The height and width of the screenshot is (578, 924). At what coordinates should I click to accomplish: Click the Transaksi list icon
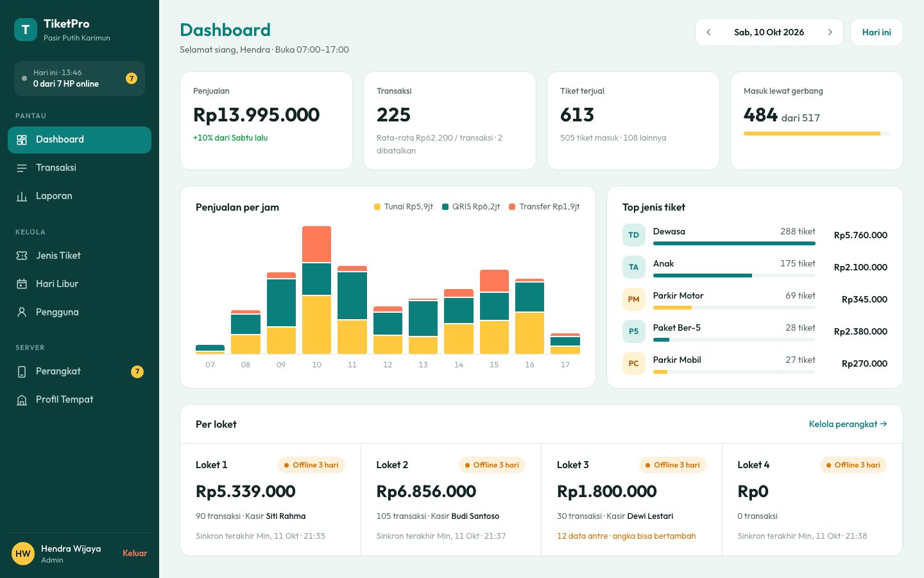point(22,168)
